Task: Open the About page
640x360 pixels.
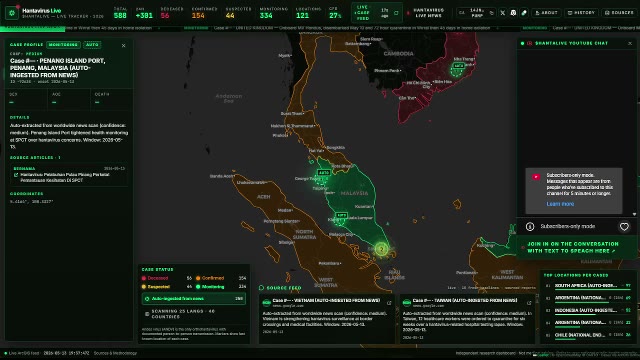Action: (546, 13)
